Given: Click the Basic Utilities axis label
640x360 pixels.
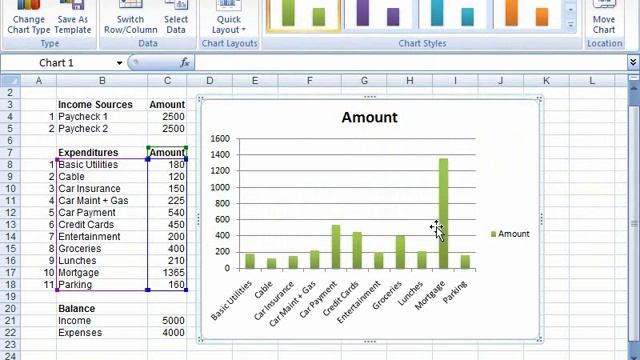Looking at the screenshot, I should [x=232, y=300].
